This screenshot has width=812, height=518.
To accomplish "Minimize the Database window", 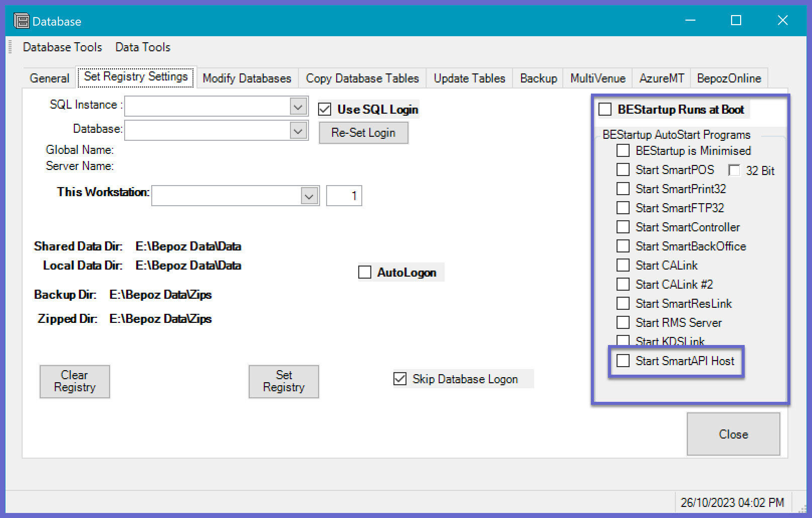I will (690, 21).
